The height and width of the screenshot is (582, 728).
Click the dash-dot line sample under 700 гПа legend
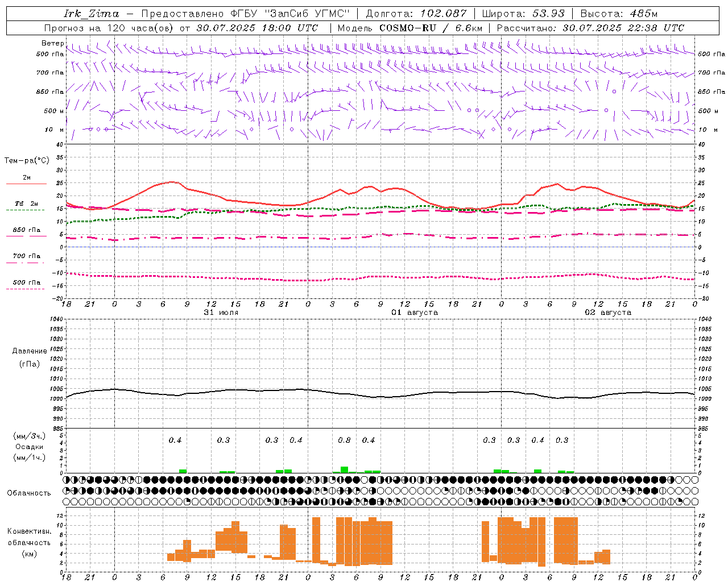[26, 263]
